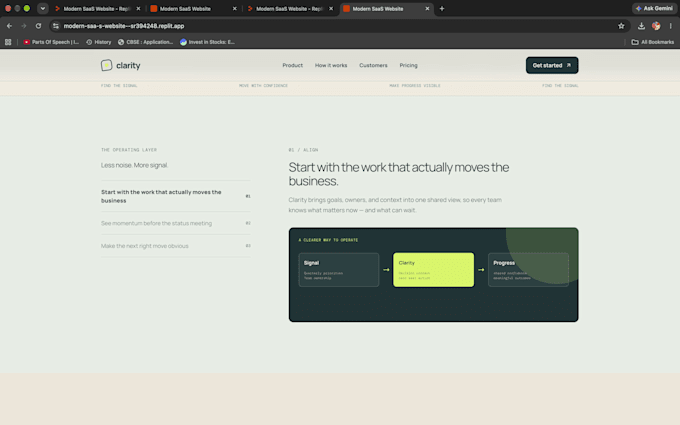
Task: Open the How it works nav link
Action: point(331,65)
